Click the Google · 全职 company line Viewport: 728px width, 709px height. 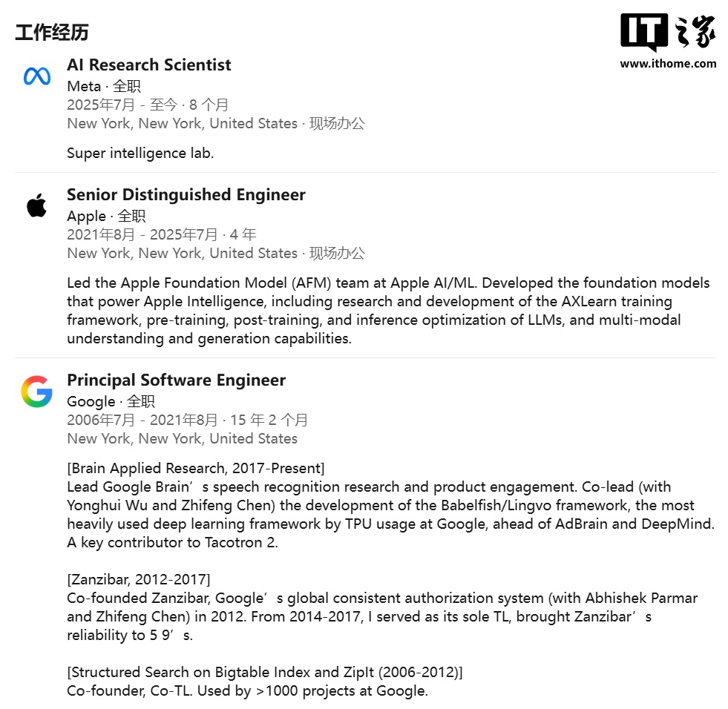pos(111,401)
